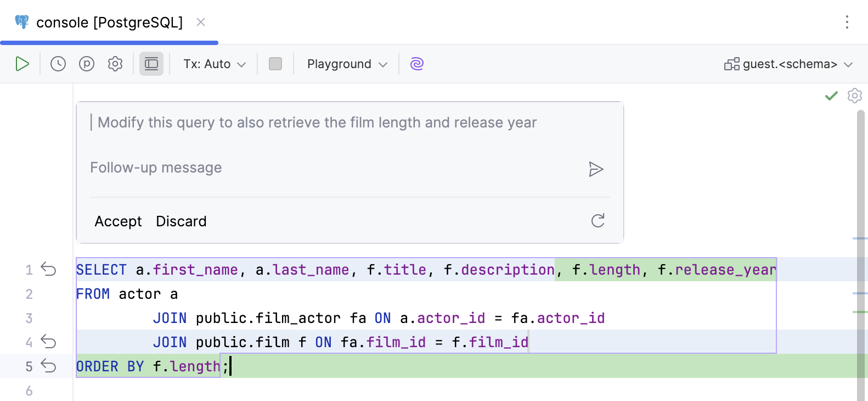Open query history clock icon

point(58,64)
